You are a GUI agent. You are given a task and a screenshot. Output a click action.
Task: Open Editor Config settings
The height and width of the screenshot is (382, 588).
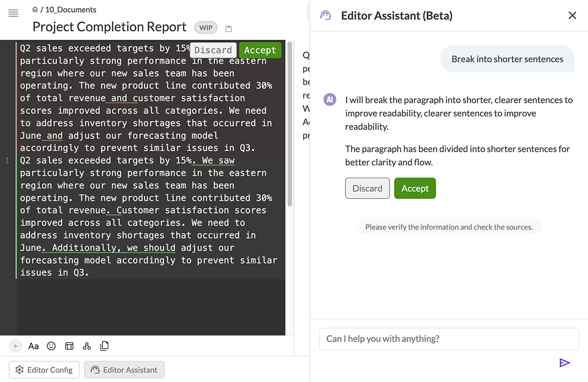43,369
